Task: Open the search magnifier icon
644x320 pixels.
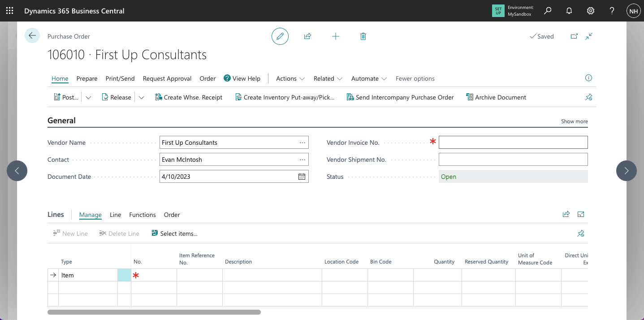Action: (x=548, y=11)
